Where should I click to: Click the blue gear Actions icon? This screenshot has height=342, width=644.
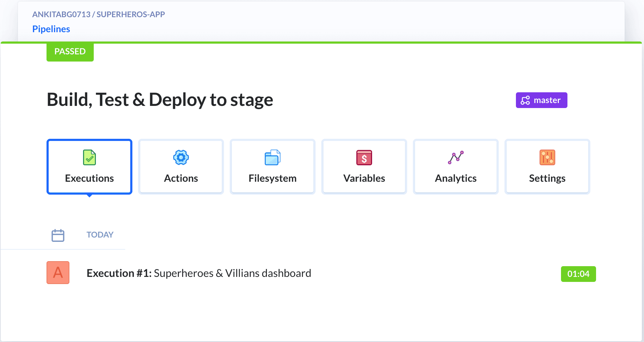pos(181,157)
